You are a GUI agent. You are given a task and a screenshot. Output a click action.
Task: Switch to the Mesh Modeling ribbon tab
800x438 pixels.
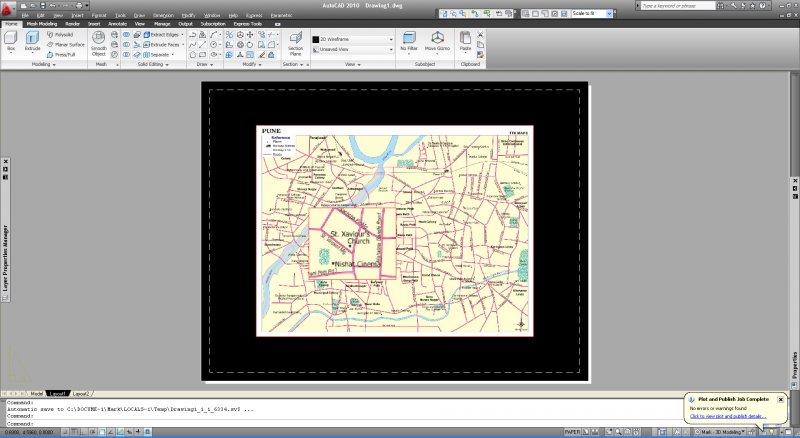41,23
